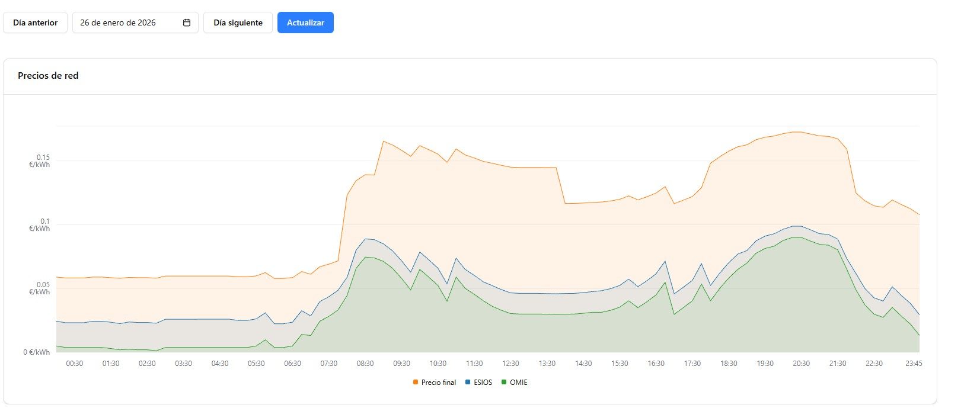Click the 20:30 mark on the time axis
The height and width of the screenshot is (408, 980).
click(801, 364)
